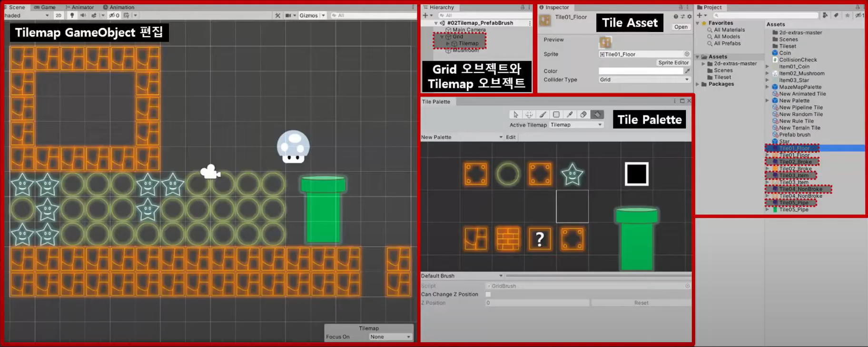Open the Inspector preset sliders icon

682,17
